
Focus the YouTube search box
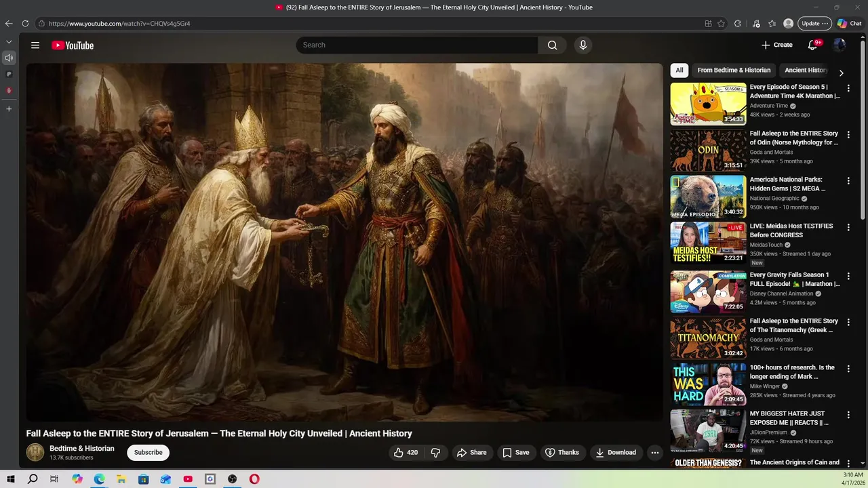pyautogui.click(x=417, y=45)
